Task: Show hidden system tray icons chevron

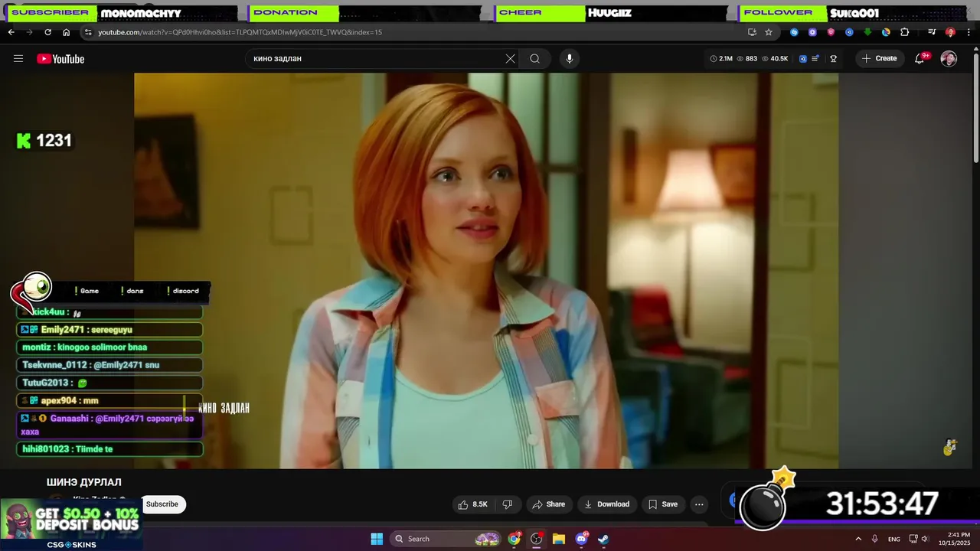Action: pyautogui.click(x=858, y=539)
